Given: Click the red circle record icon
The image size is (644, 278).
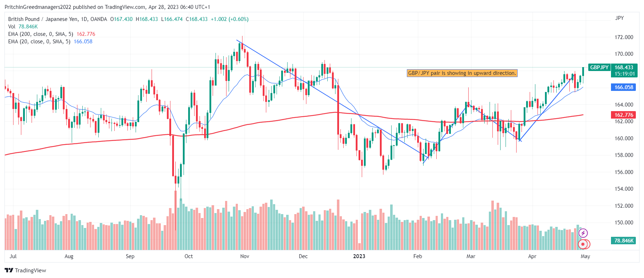Looking at the screenshot, I should tap(583, 244).
